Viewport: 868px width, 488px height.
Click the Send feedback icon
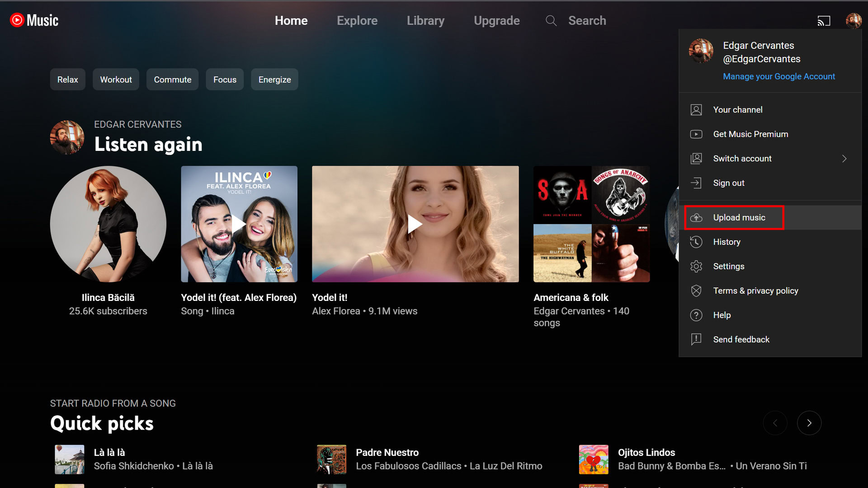coord(696,339)
